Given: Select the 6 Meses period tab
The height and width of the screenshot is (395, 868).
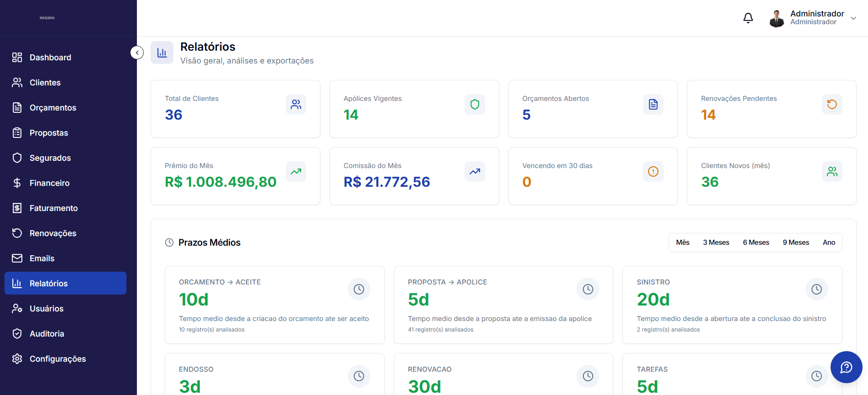Looking at the screenshot, I should [756, 242].
